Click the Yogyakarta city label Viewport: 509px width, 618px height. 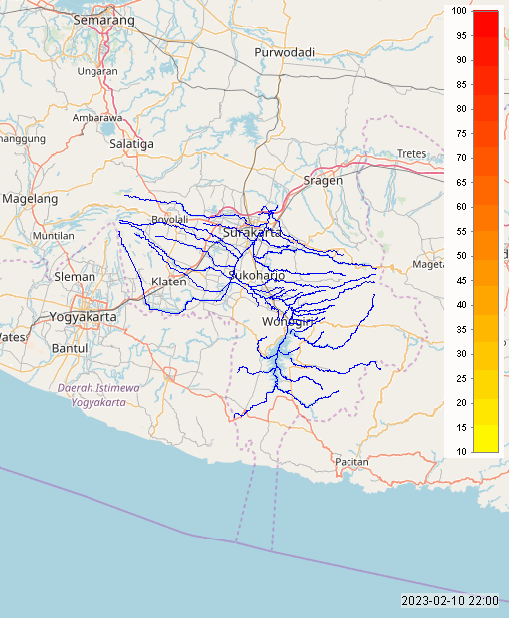tap(83, 316)
